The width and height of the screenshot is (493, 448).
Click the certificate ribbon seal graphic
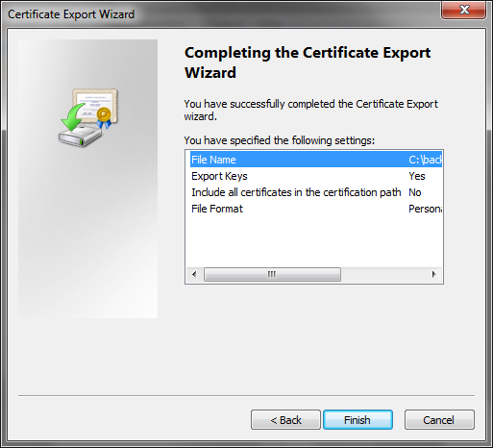click(104, 117)
